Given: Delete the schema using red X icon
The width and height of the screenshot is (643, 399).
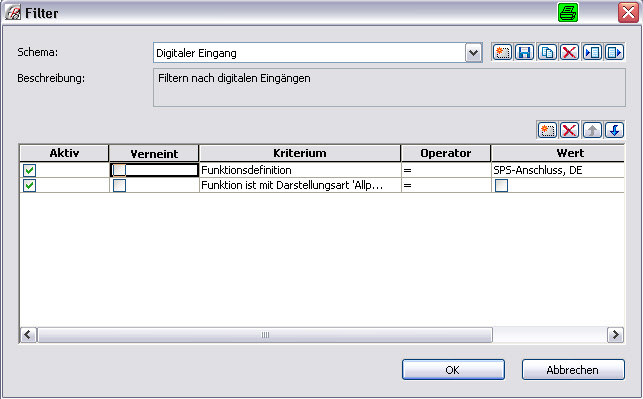Looking at the screenshot, I should point(569,52).
